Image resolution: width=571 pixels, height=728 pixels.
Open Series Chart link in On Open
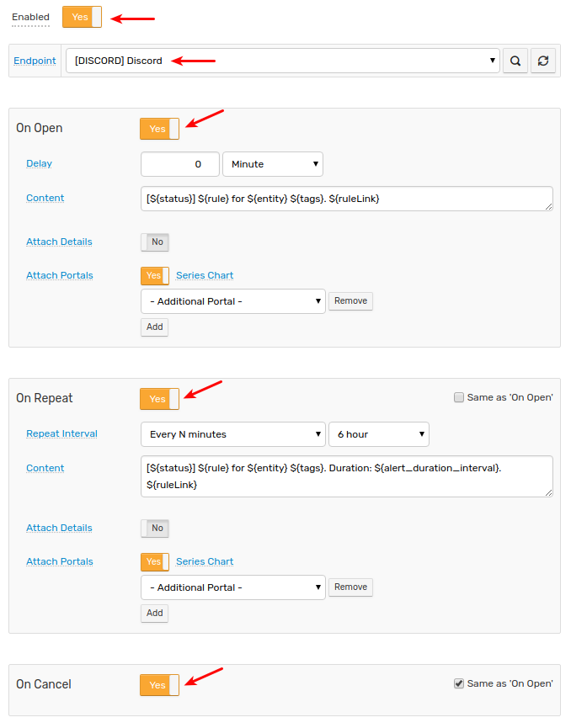point(205,275)
